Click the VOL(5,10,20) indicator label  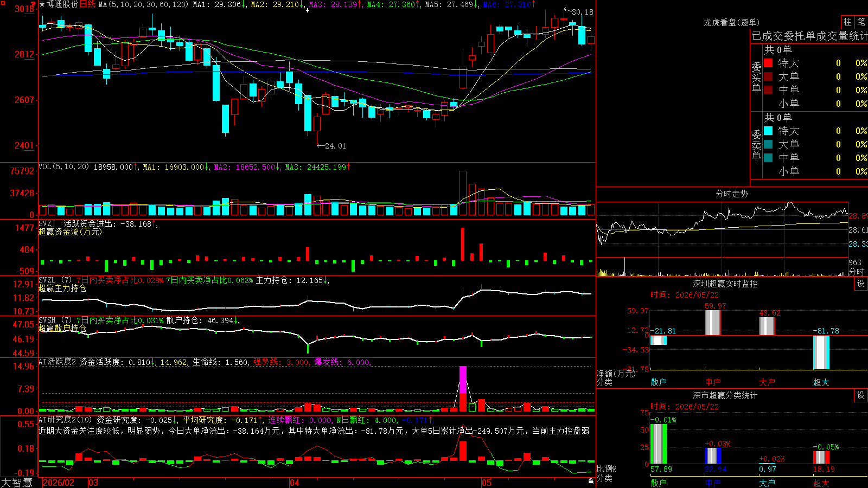coord(64,167)
